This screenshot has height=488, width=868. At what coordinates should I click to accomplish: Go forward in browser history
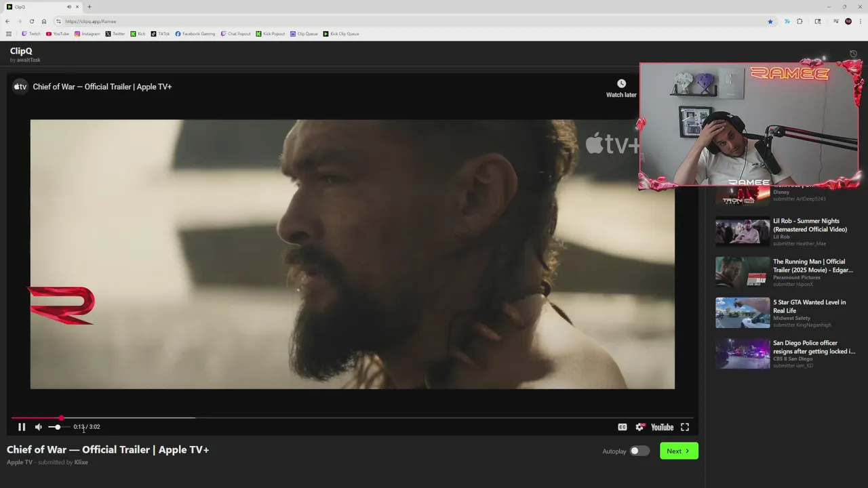(x=19, y=21)
